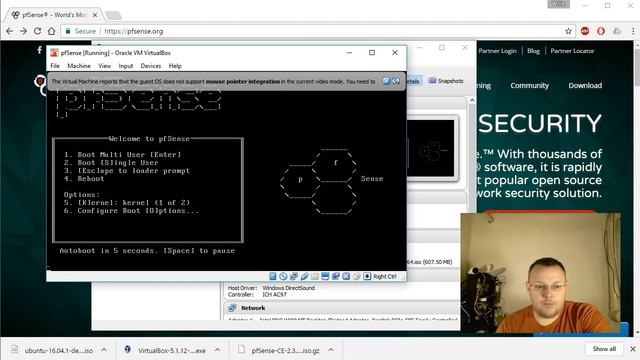Image resolution: width=640 pixels, height=360 pixels.
Task: Suppress future mouse integration notifications
Action: (x=396, y=81)
